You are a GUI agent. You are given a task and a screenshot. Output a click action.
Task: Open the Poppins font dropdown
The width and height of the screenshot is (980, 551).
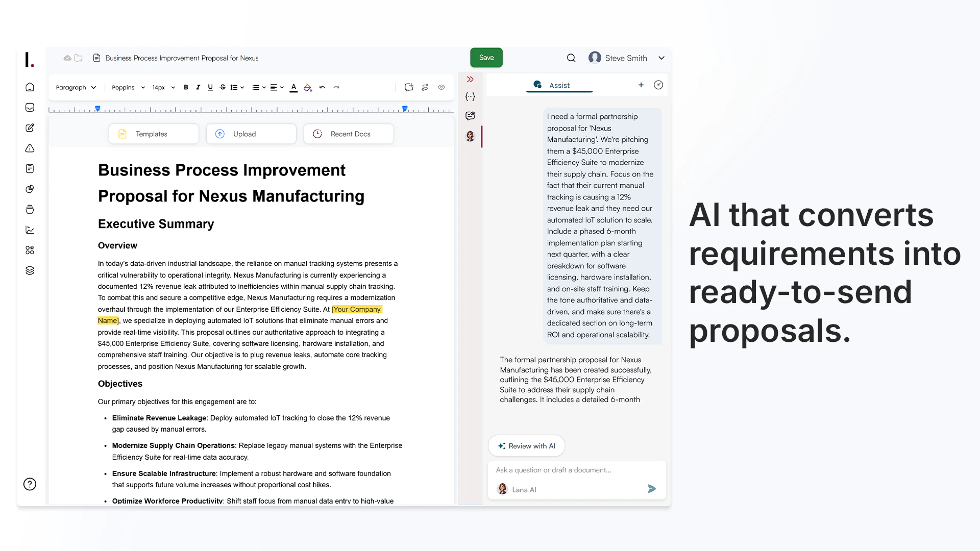click(128, 87)
